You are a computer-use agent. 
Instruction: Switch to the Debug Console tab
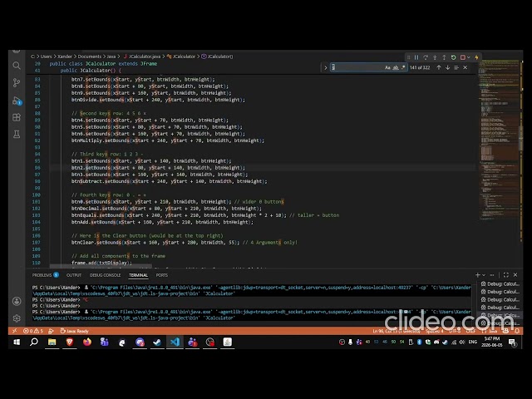(x=105, y=275)
